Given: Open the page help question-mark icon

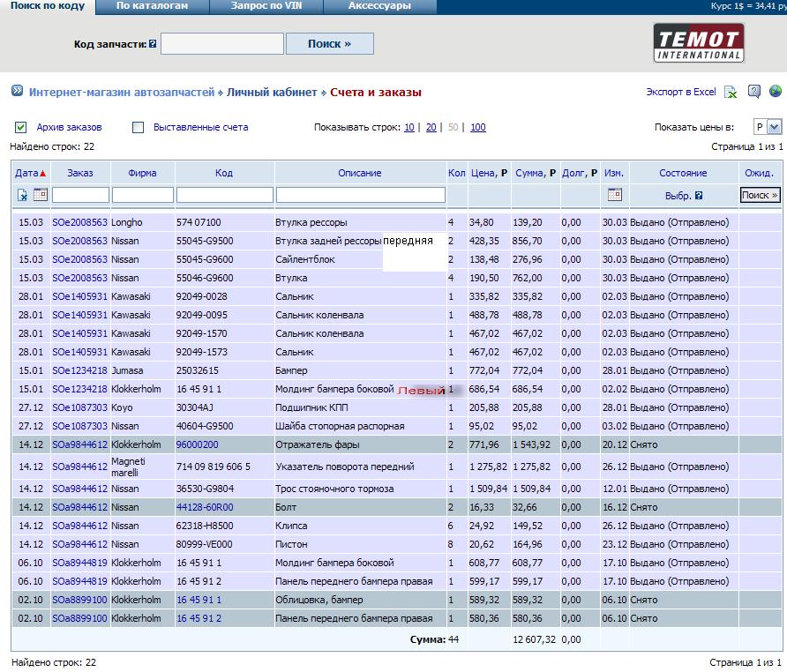Looking at the screenshot, I should (753, 92).
